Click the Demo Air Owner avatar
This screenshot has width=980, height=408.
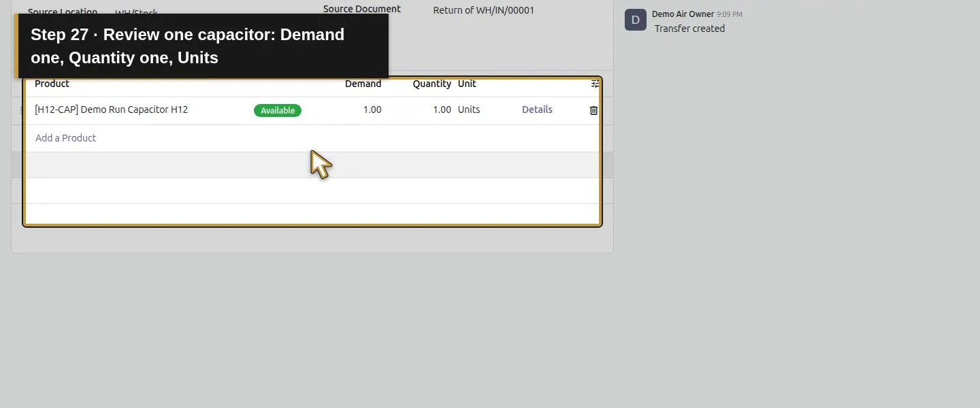[636, 20]
